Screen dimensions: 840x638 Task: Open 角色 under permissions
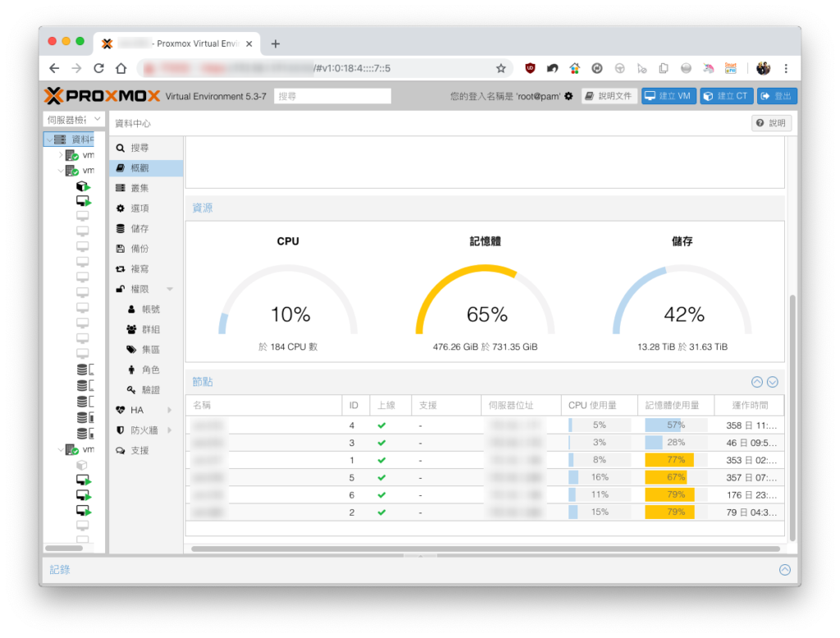coord(146,370)
